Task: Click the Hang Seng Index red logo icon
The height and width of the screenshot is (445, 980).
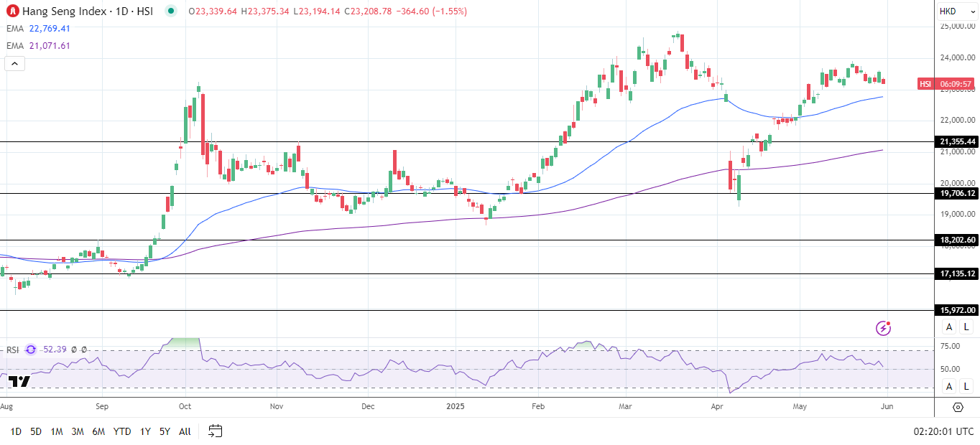Action: (11, 11)
